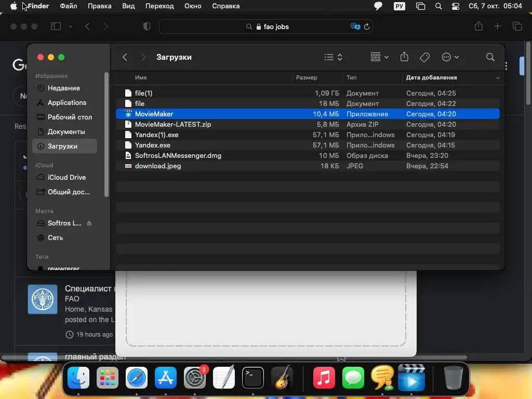Sort by Размер column header
This screenshot has width=532, height=399.
click(307, 77)
